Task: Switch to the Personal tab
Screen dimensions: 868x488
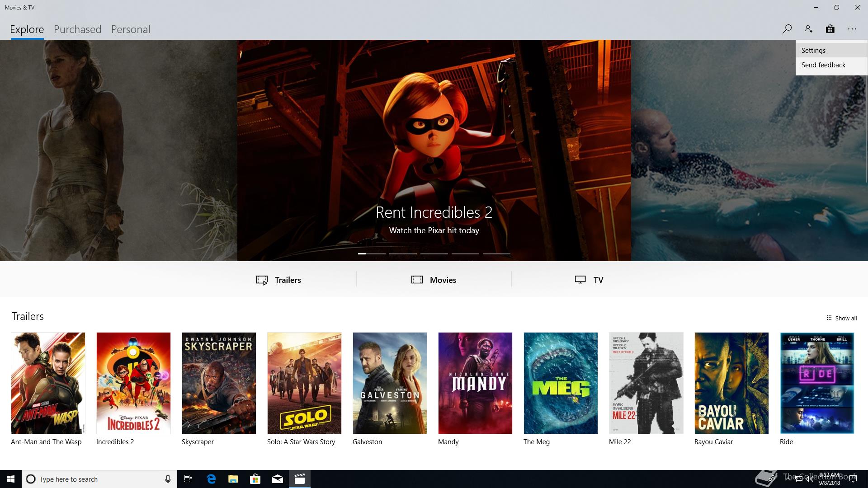Action: click(x=131, y=29)
